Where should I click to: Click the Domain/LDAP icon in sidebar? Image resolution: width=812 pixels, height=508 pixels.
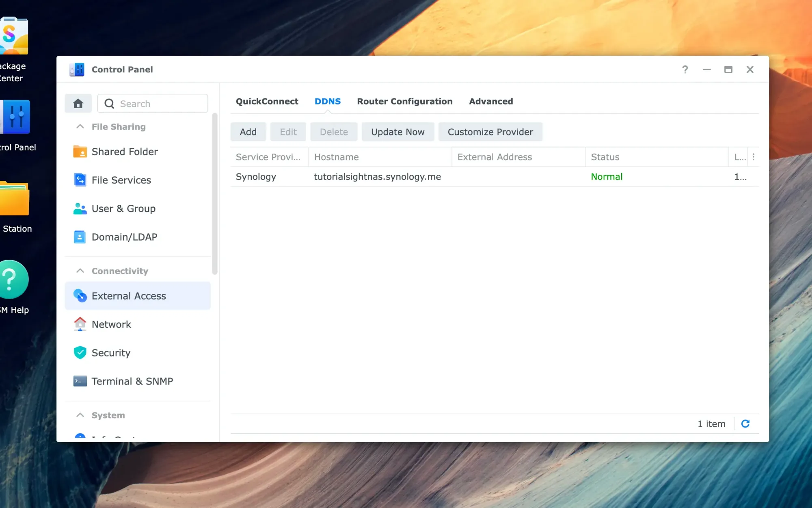coord(80,237)
